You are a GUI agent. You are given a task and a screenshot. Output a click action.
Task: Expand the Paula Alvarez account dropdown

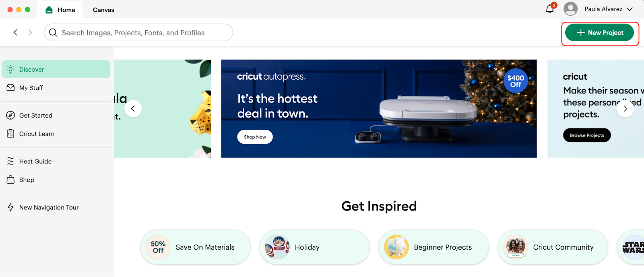coord(630,9)
